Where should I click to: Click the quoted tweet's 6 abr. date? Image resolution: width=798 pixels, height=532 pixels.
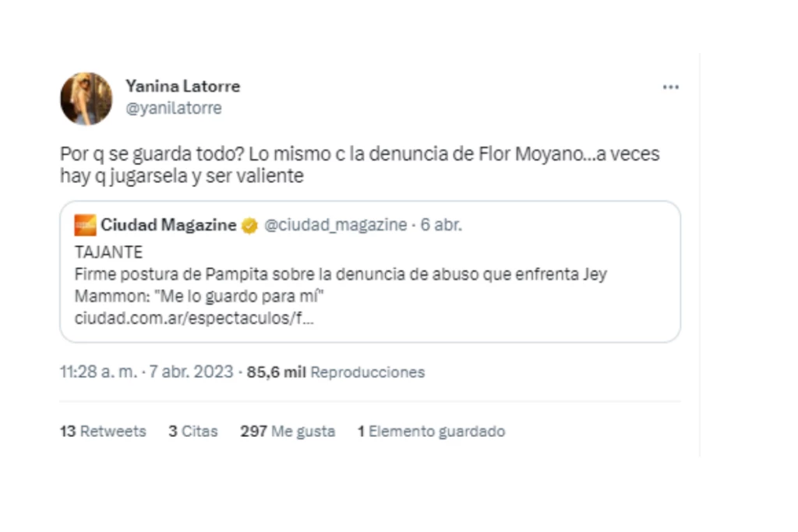[441, 225]
